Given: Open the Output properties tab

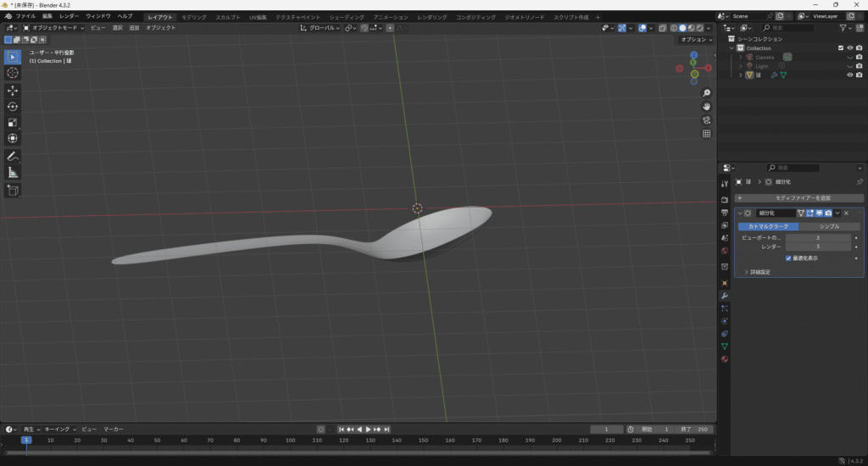Looking at the screenshot, I should [725, 213].
